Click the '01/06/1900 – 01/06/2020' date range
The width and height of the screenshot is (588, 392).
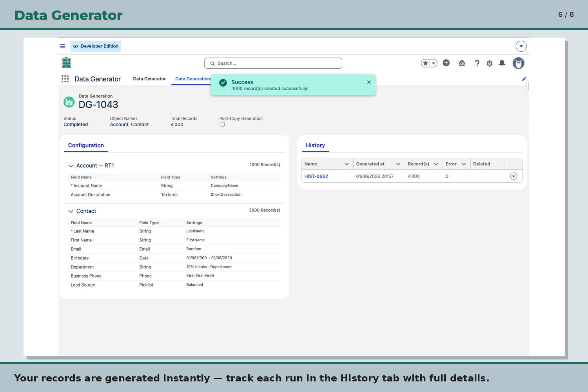click(209, 258)
